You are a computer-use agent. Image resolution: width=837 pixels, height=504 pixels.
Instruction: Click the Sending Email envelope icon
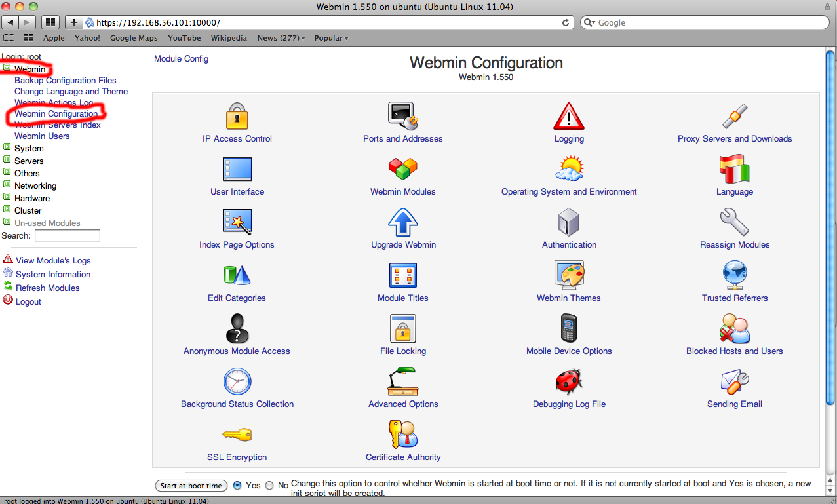click(735, 381)
